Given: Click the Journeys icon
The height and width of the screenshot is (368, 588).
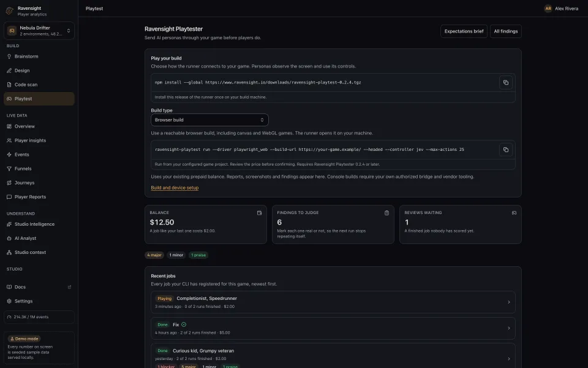Looking at the screenshot, I should [x=9, y=183].
